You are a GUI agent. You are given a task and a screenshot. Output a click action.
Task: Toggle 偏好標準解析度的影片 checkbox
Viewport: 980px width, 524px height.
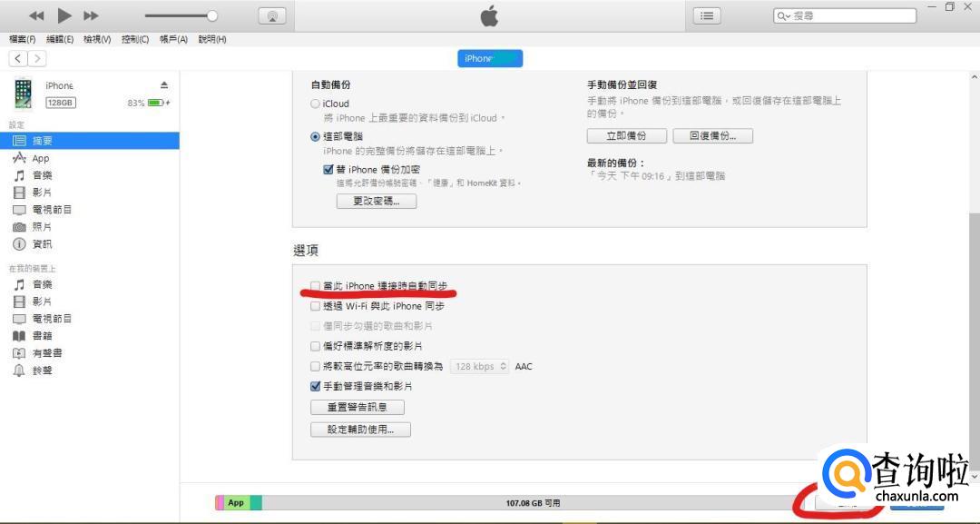(x=316, y=346)
